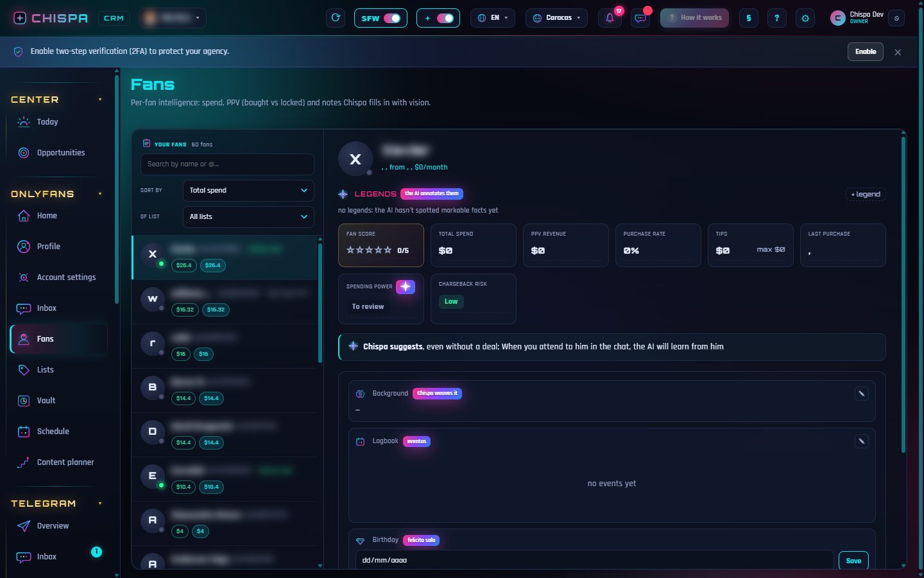This screenshot has width=924, height=578.
Task: Open Opportunities in sidebar
Action: click(58, 153)
